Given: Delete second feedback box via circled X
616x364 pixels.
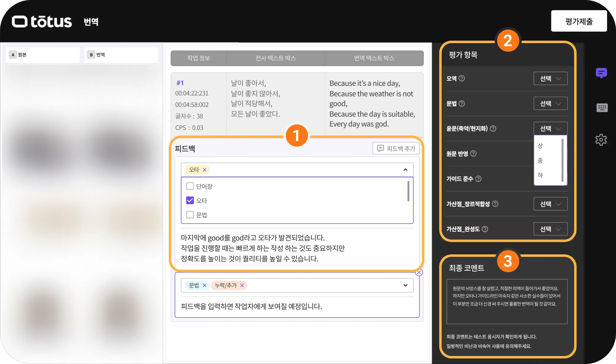Looking at the screenshot, I should [419, 273].
